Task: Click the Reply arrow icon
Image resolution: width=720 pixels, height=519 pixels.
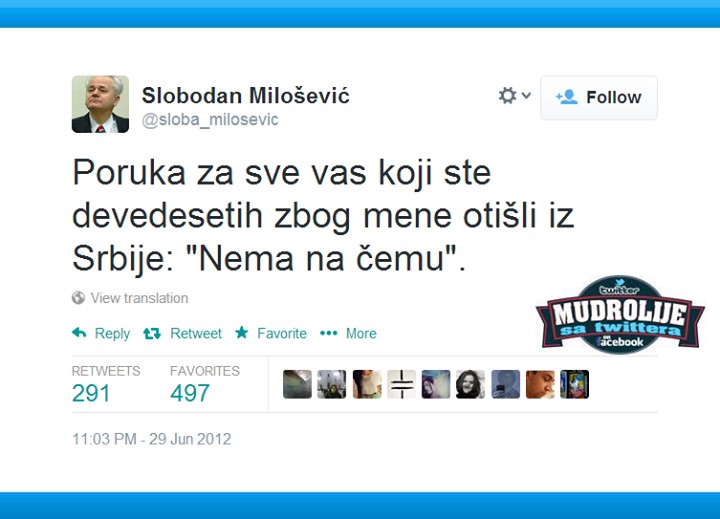Action: click(x=79, y=333)
